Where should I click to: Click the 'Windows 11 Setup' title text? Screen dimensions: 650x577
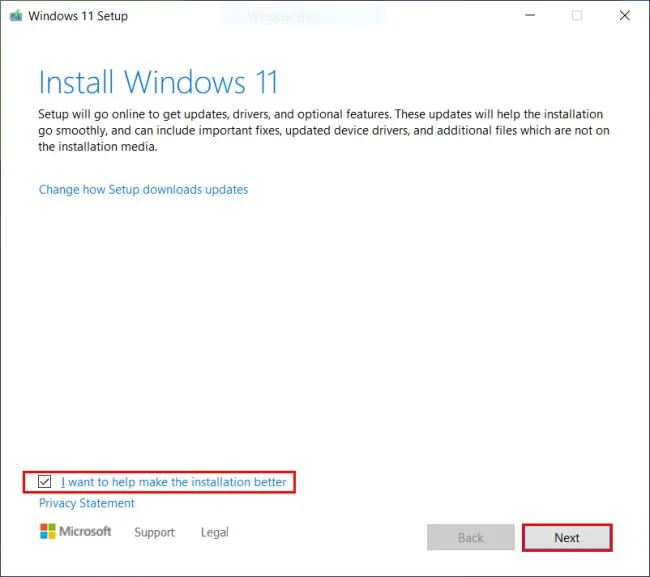pyautogui.click(x=78, y=16)
